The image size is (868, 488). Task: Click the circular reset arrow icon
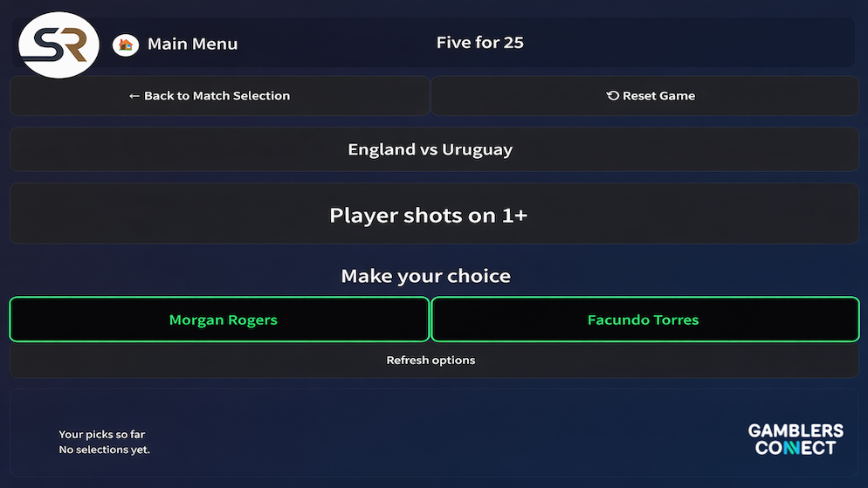(x=612, y=96)
